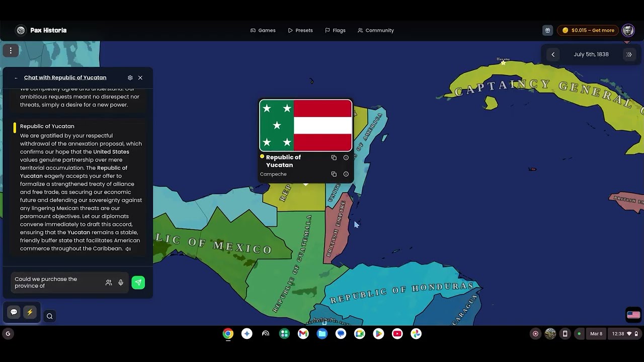Open the Community menu

(x=375, y=30)
